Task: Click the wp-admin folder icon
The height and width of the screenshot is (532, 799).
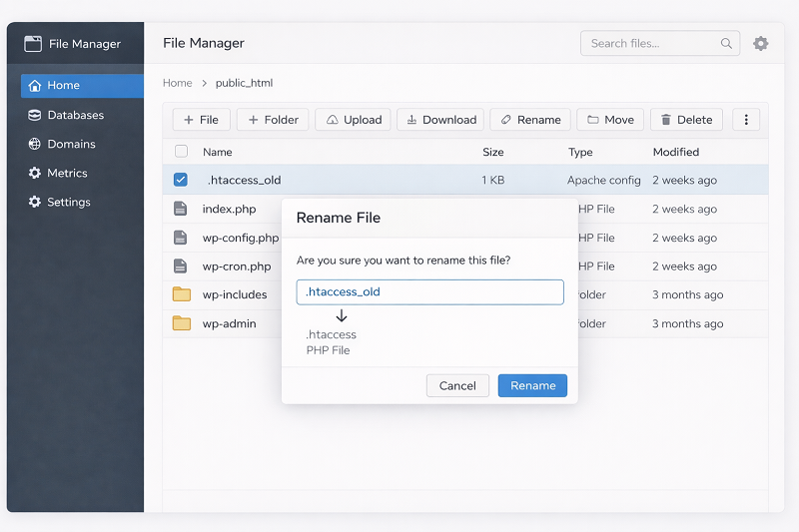Action: pyautogui.click(x=182, y=323)
